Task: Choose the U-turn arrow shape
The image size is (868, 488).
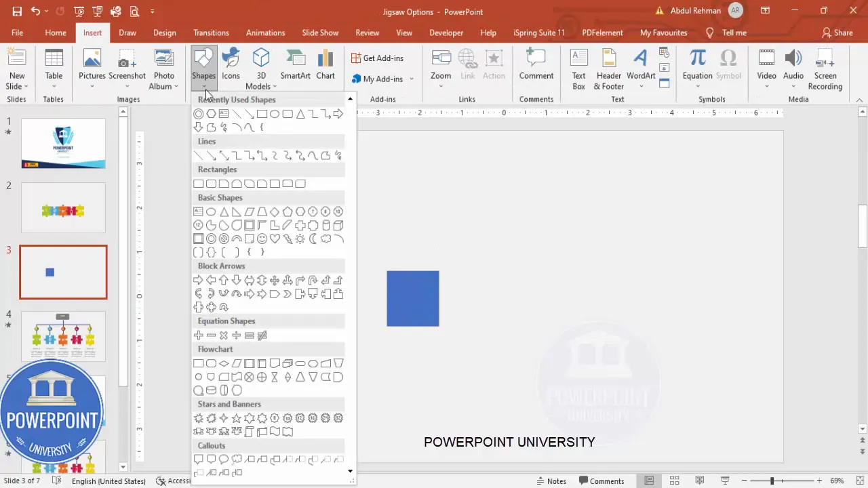Action: (313, 280)
